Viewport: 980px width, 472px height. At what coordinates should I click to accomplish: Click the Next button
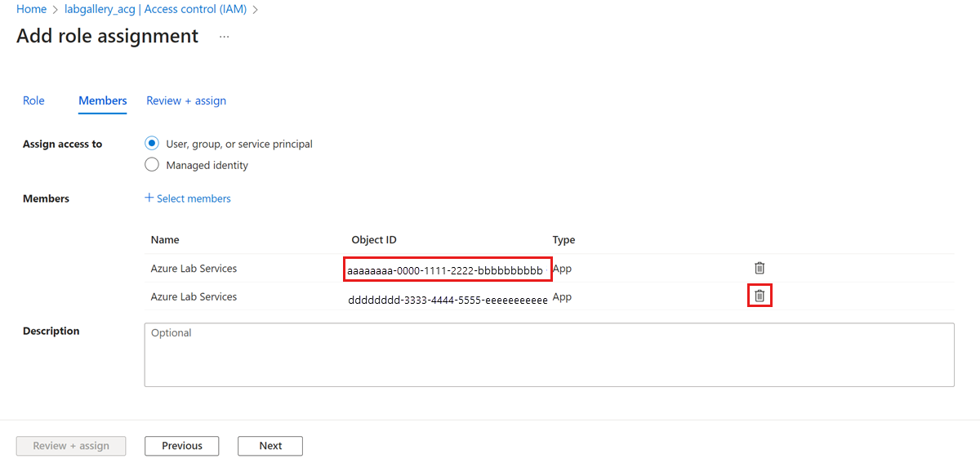point(270,446)
